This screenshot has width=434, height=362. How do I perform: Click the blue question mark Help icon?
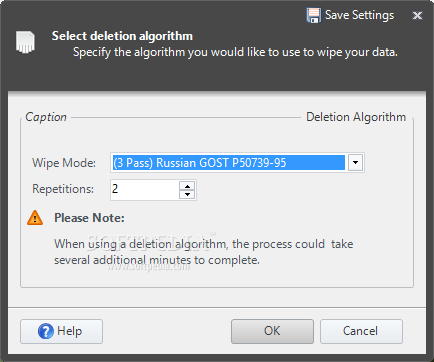click(46, 331)
